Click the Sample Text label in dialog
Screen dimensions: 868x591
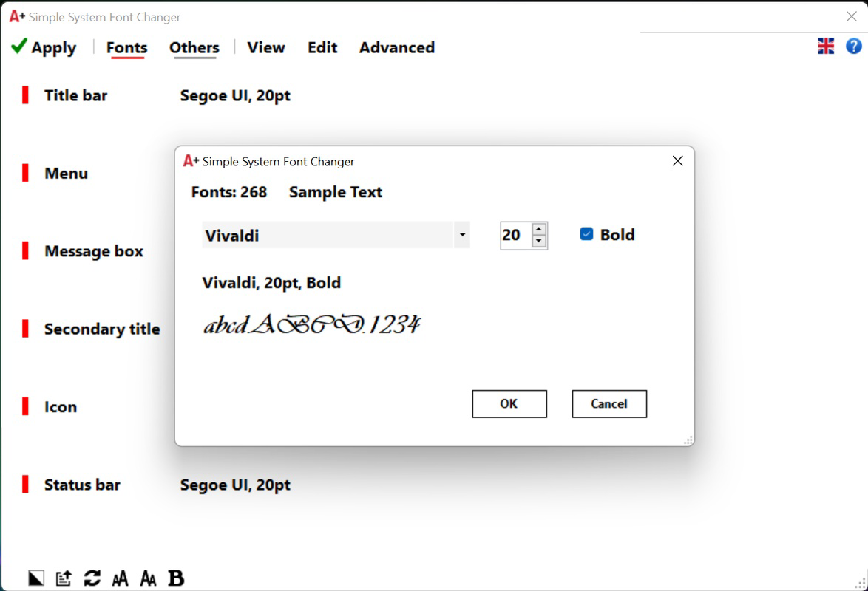[x=336, y=192]
